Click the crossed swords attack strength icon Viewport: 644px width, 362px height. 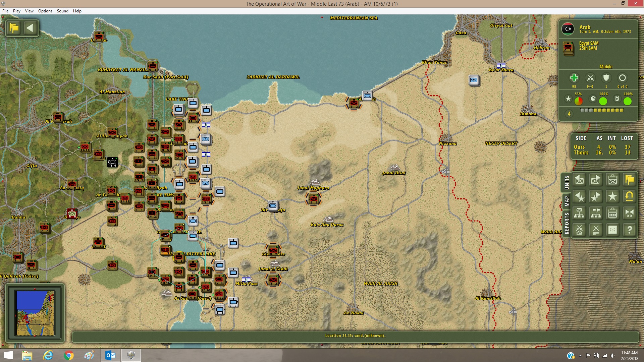point(590,78)
